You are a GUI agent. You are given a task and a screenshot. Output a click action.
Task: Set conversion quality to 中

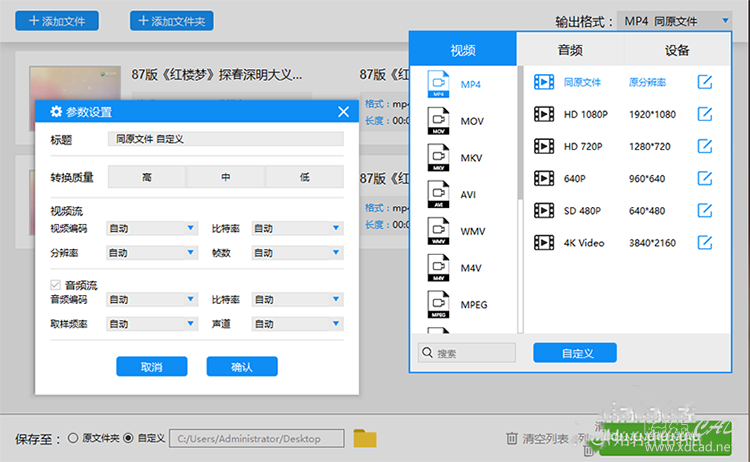point(225,177)
